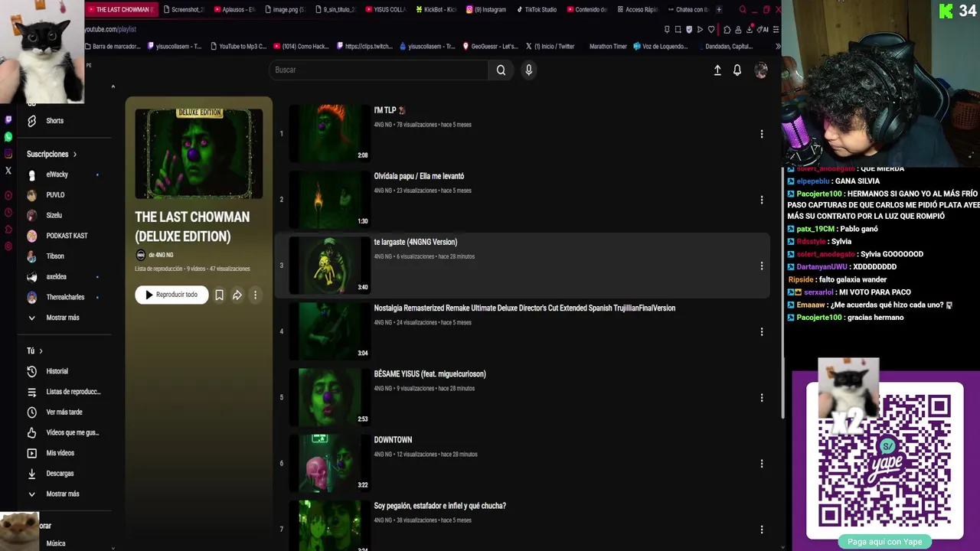980x551 pixels.
Task: Open Ver más tarde in the sidebar
Action: (x=64, y=412)
